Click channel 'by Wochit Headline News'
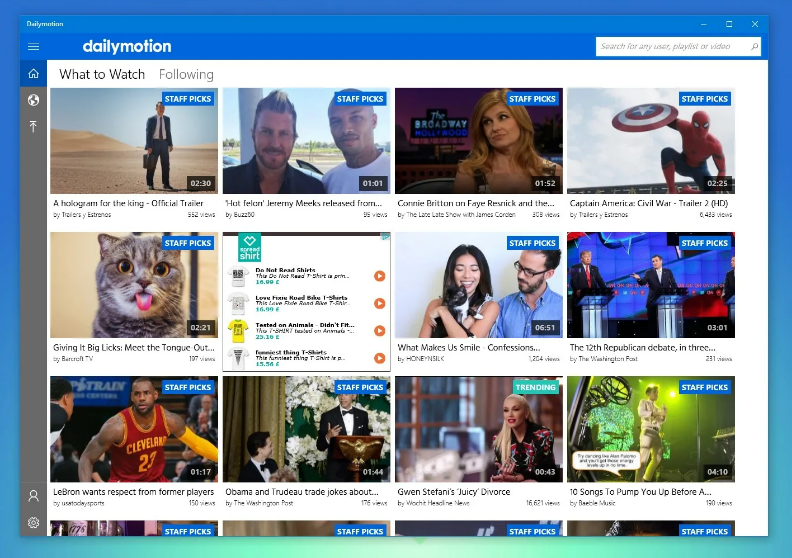 (x=433, y=503)
